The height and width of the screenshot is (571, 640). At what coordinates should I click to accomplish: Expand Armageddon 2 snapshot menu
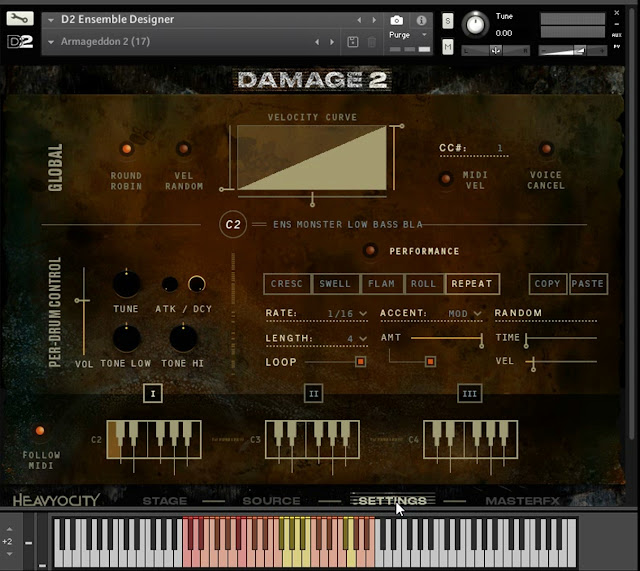point(51,42)
